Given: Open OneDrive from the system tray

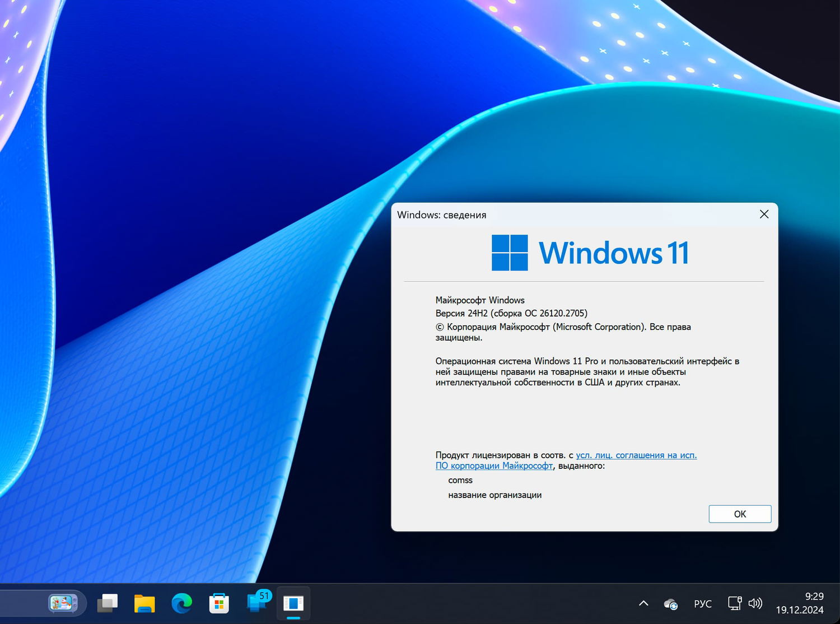Looking at the screenshot, I should coord(670,603).
